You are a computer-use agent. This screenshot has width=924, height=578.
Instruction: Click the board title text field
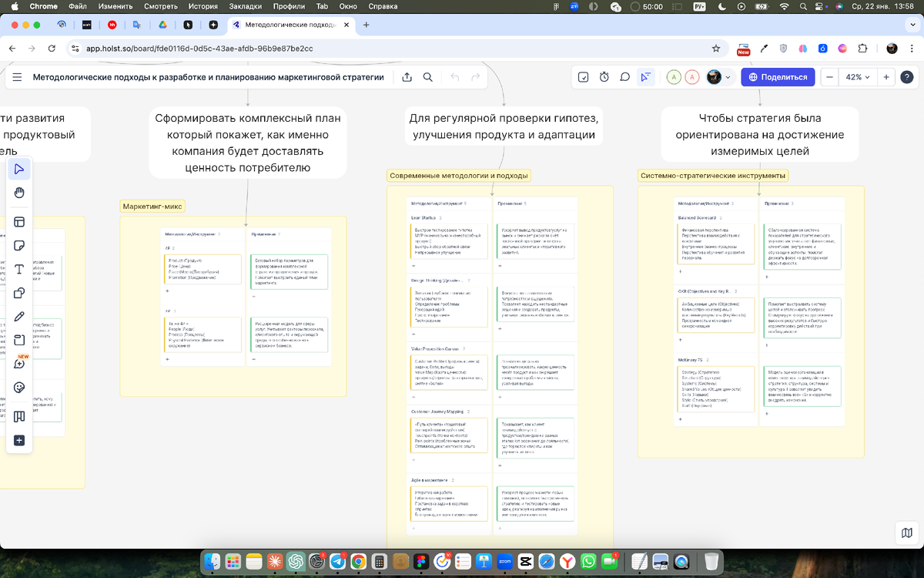(x=208, y=77)
